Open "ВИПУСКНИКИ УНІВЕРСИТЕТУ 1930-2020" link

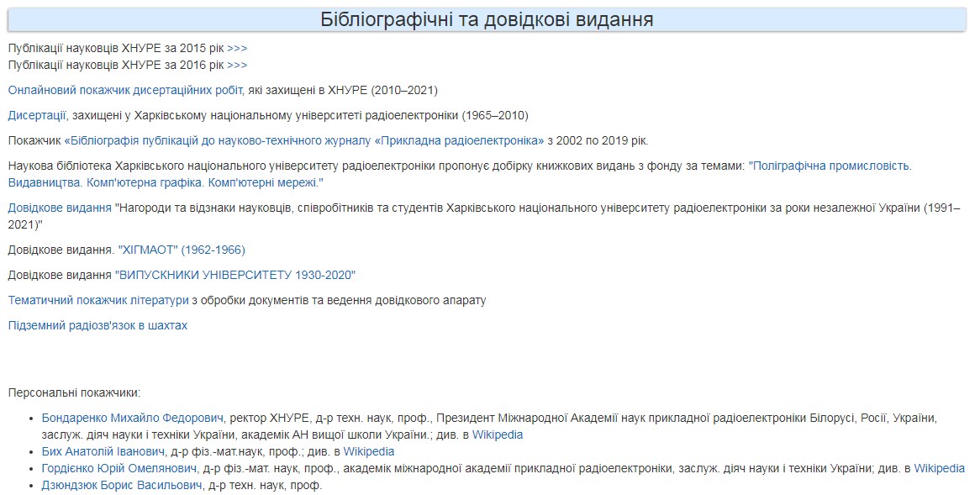click(235, 275)
